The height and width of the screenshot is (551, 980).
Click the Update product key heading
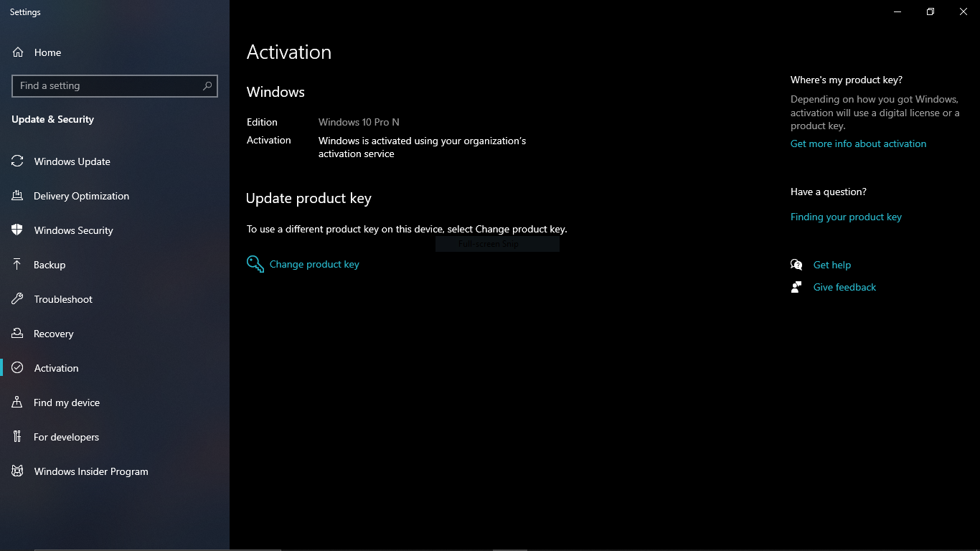[x=308, y=198]
